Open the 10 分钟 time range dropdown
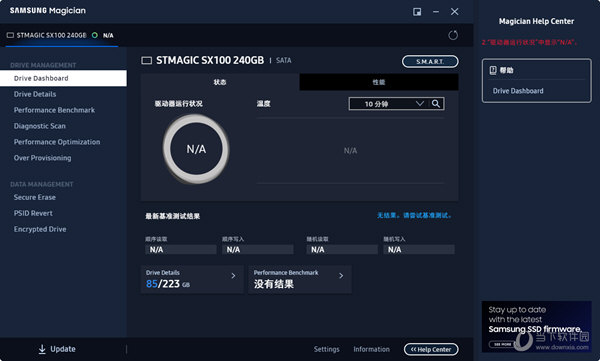Viewport: 600px width, 361px height. click(389, 104)
